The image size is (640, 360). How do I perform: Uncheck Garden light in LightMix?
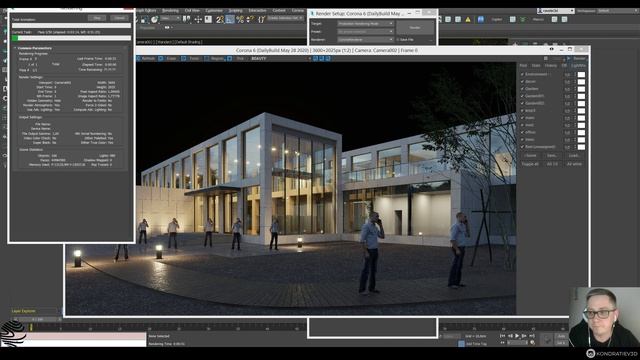pos(522,89)
